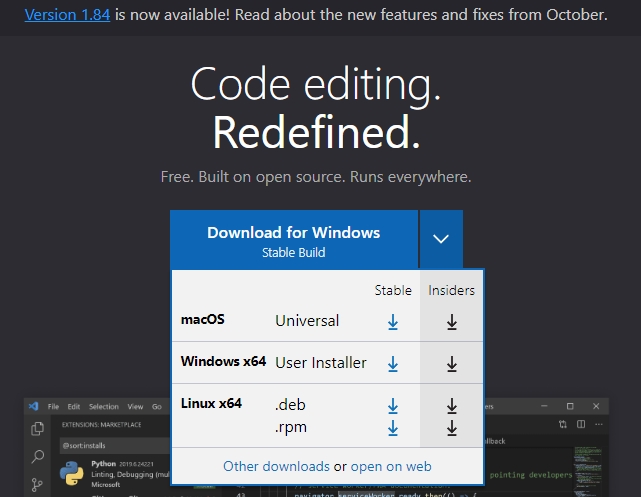Collapse the download options chevron dropdown
641x497 pixels.
(x=441, y=240)
